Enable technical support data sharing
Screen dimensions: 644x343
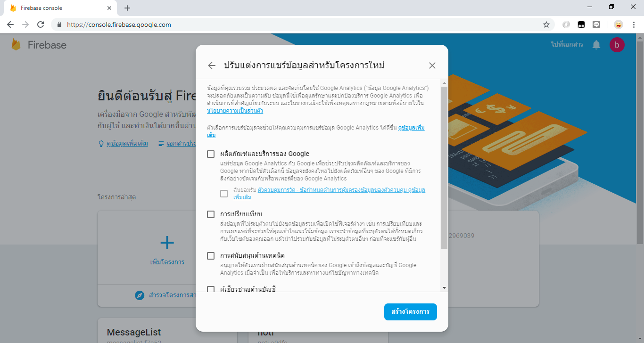tap(210, 256)
